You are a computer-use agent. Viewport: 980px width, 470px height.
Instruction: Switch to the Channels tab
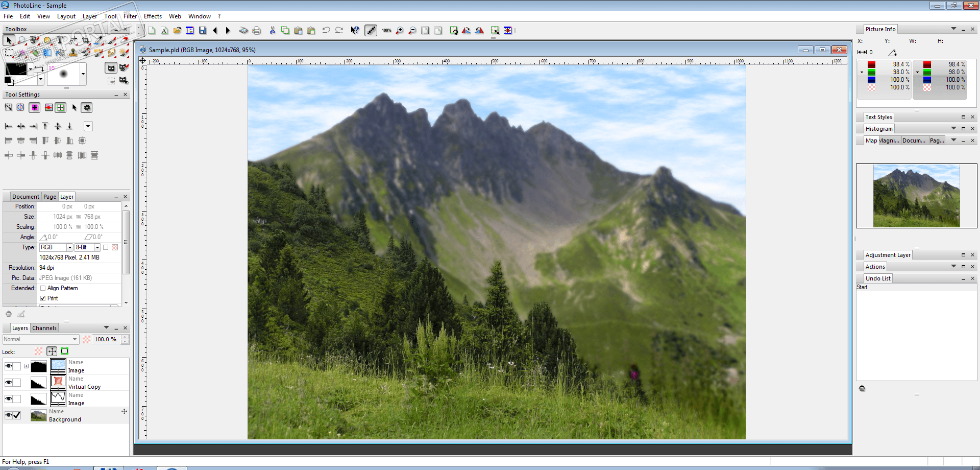[44, 328]
